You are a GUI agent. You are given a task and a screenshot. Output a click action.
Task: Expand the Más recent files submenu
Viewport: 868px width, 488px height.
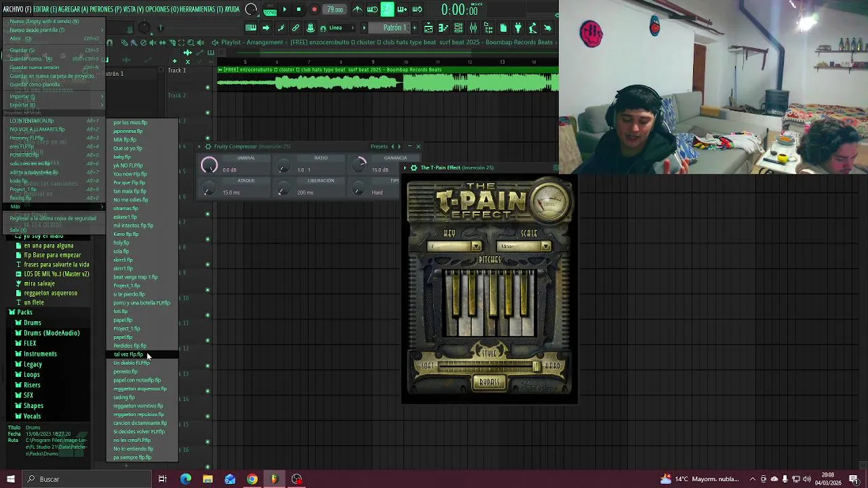[54, 206]
